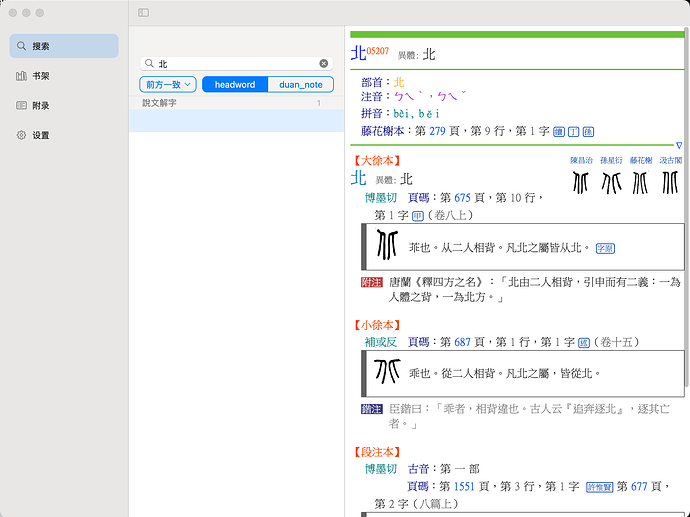This screenshot has width=690, height=517.
Task: Click the 【段注本】 section heading
Action: [378, 451]
